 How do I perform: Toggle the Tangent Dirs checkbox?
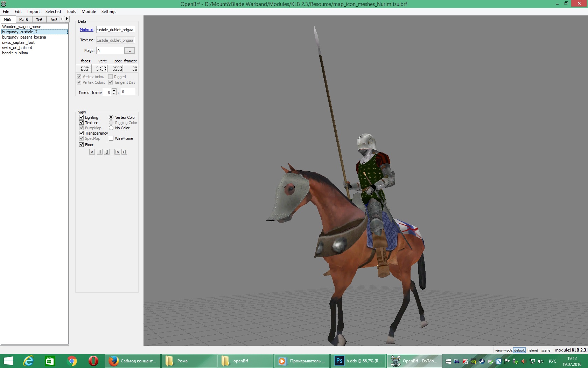point(110,82)
